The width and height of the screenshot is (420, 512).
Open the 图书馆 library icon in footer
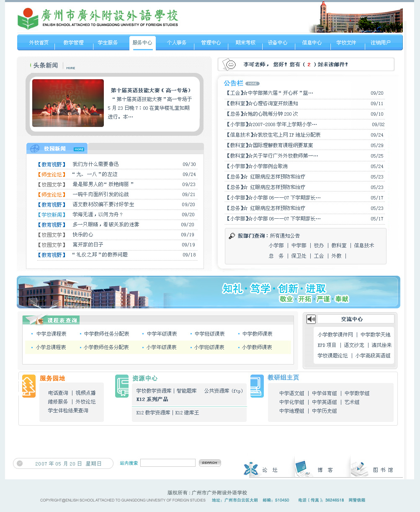(x=360, y=469)
